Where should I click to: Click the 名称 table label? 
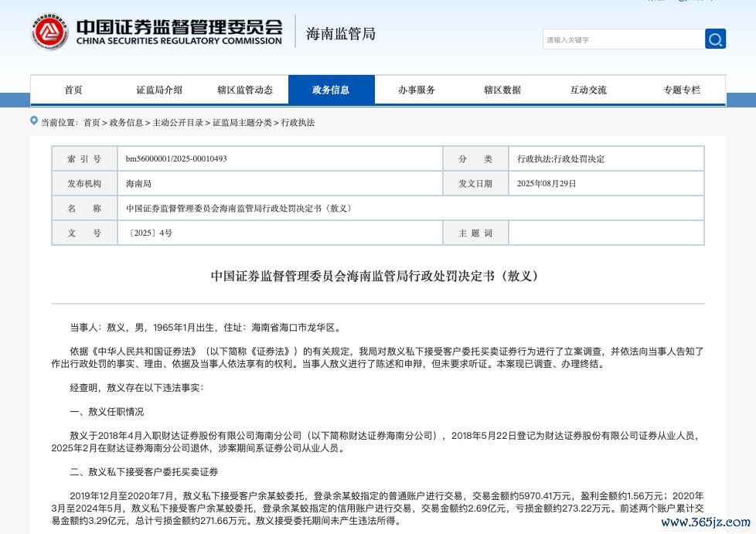point(84,208)
